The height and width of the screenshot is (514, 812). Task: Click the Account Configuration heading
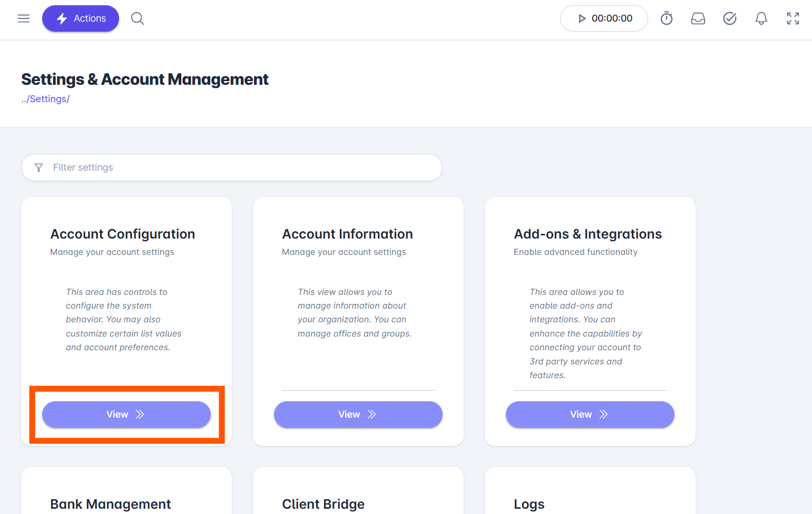pyautogui.click(x=123, y=234)
